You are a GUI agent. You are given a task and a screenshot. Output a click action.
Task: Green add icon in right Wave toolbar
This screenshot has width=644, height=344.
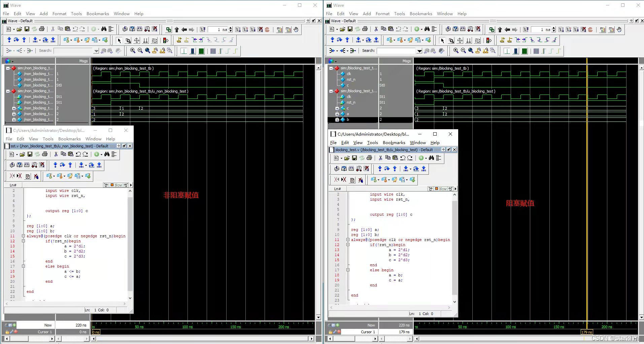coord(417,29)
